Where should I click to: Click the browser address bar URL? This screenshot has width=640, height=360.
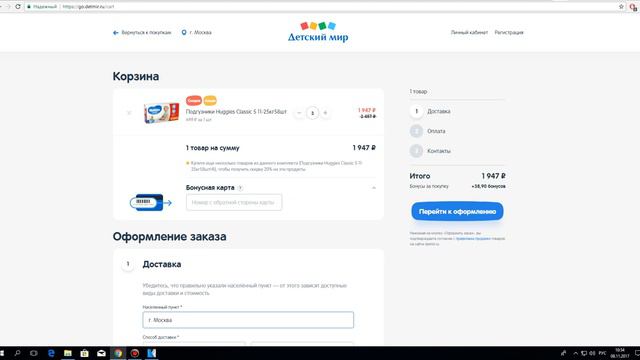(89, 7)
